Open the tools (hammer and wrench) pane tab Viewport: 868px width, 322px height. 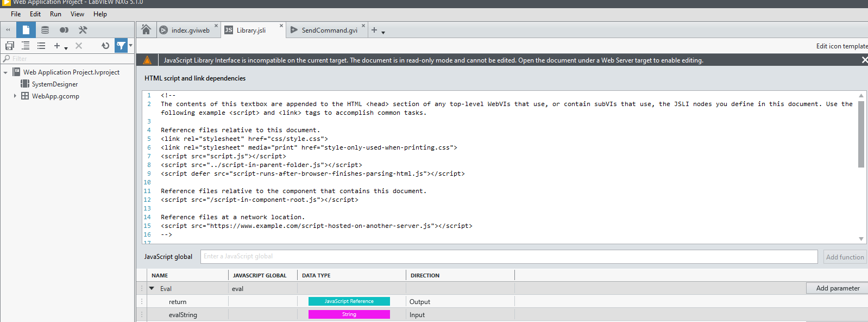pos(83,30)
